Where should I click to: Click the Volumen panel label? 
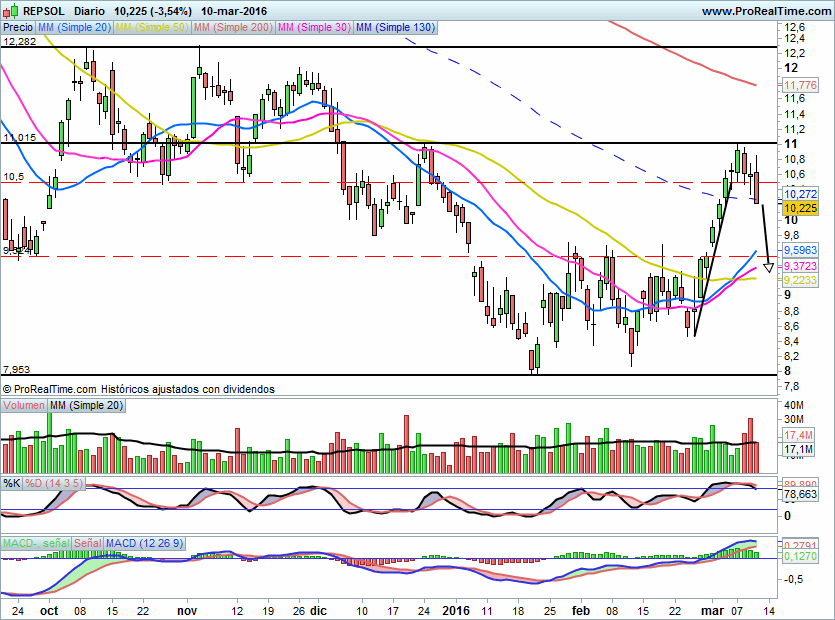click(24, 405)
